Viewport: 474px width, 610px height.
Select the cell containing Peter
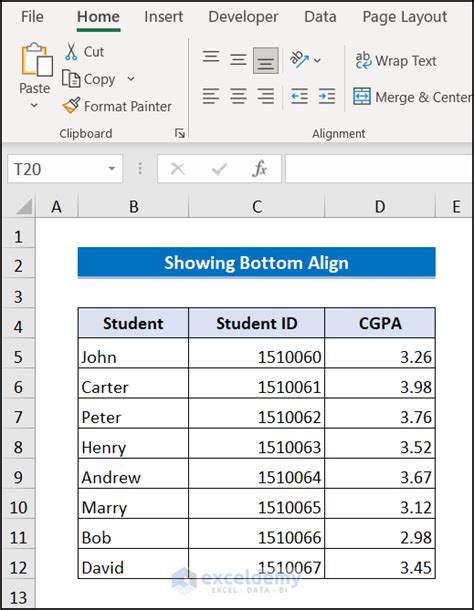[x=133, y=413]
